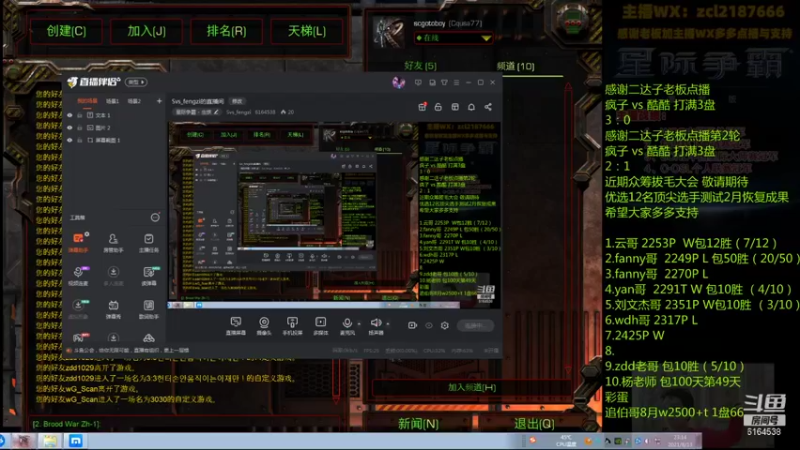Add a new scene with the plus icon
The height and width of the screenshot is (450, 800).
(159, 101)
